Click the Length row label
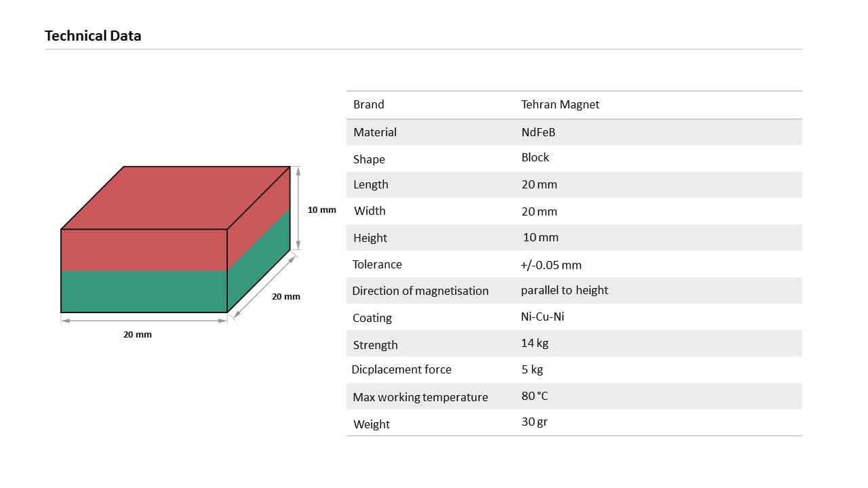Image resolution: width=868 pixels, height=488 pixels. (371, 184)
